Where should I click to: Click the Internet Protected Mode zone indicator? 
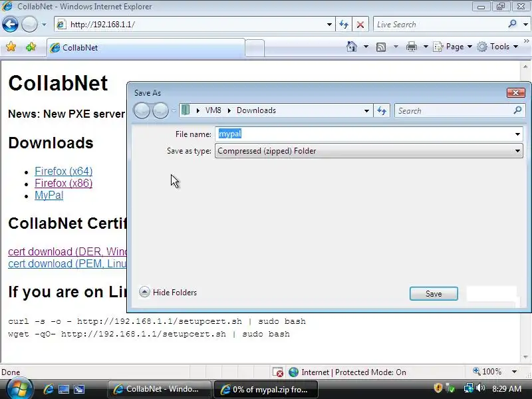347,372
